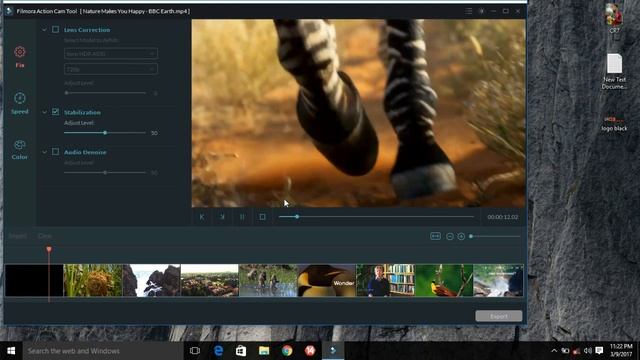Select the logo black desktop icon
The height and width of the screenshot is (360, 640).
(x=614, y=123)
